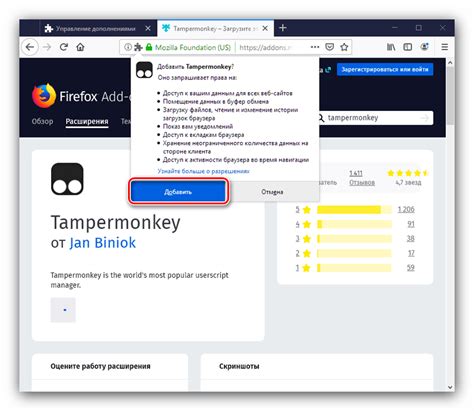Screen dimensions: 474x411
Task: Click the URL address bar text
Action: point(266,47)
